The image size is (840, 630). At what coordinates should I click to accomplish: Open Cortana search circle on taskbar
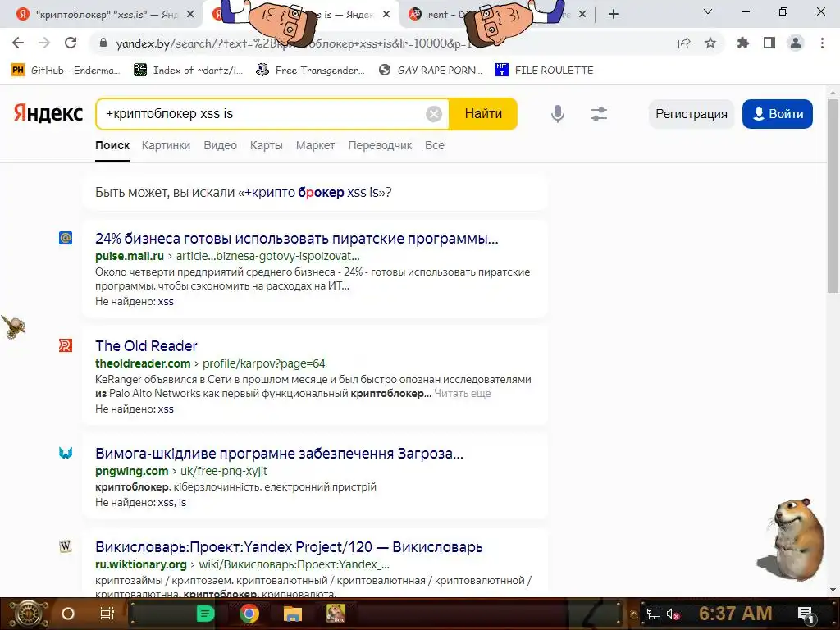pyautogui.click(x=68, y=614)
